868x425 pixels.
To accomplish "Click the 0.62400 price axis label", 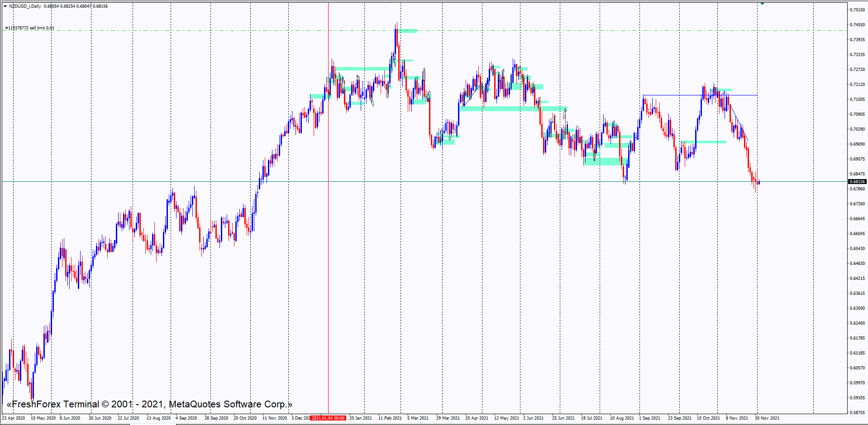I will click(857, 323).
